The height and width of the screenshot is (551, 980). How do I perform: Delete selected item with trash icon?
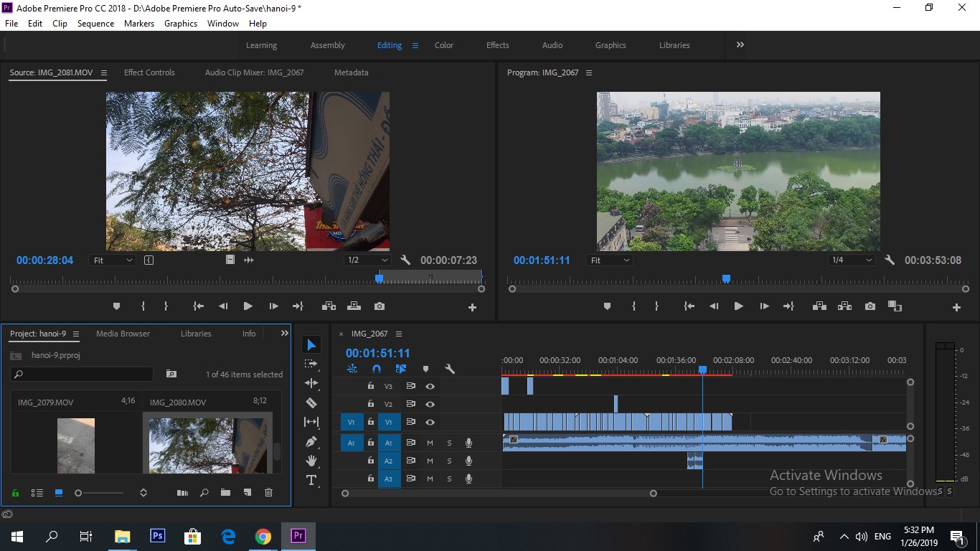pyautogui.click(x=269, y=493)
